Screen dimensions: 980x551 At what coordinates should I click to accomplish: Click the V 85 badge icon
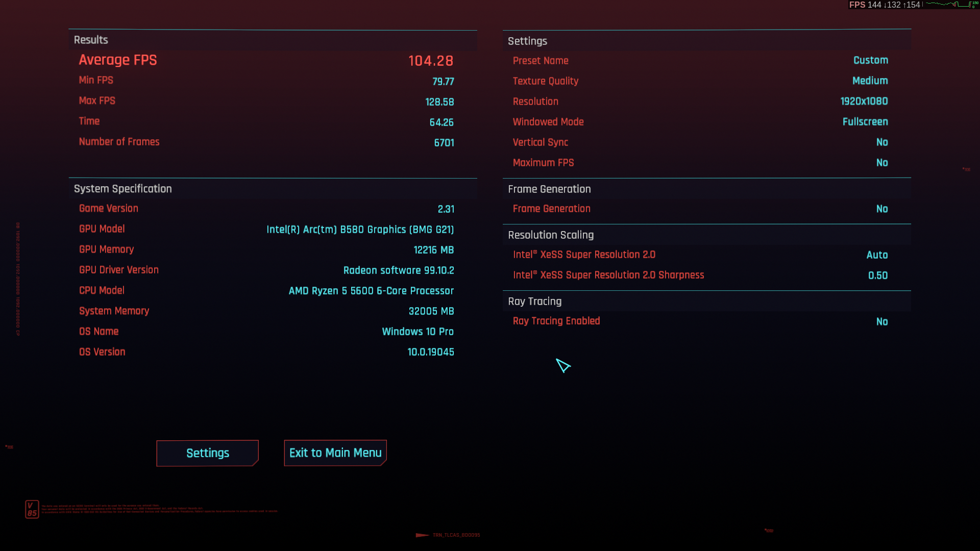tap(32, 509)
